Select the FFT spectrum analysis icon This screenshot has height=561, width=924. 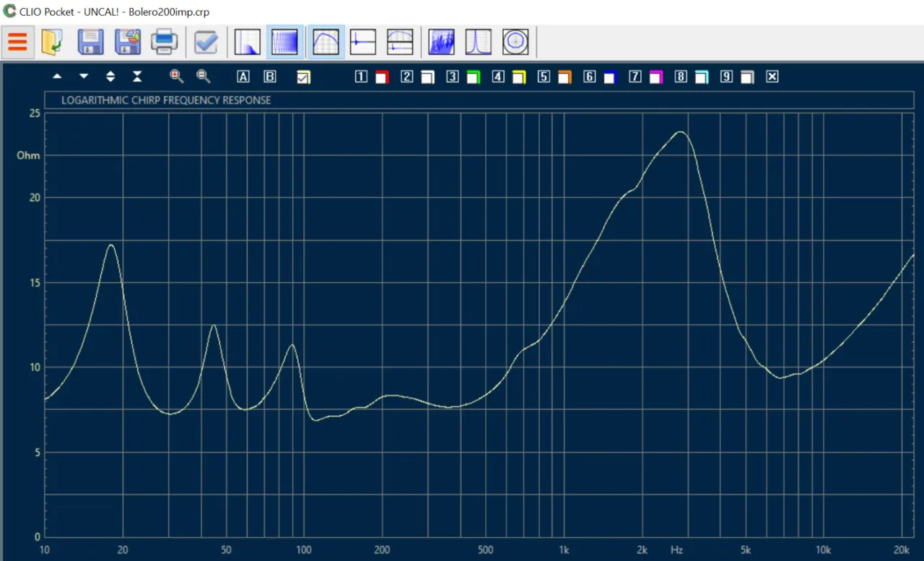(247, 42)
